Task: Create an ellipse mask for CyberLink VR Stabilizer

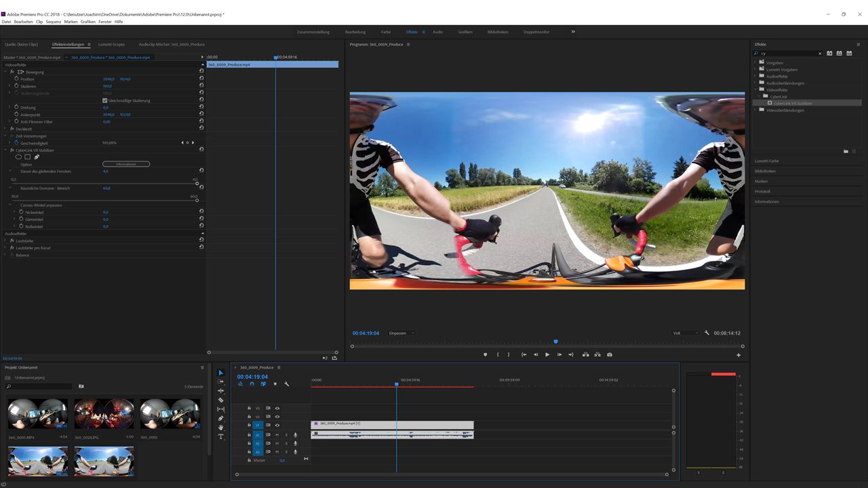Action: pyautogui.click(x=18, y=157)
